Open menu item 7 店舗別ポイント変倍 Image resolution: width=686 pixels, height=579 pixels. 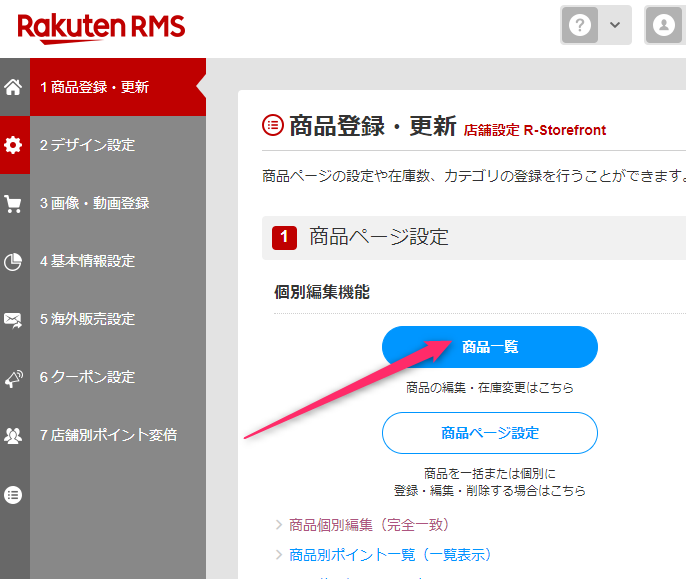tap(118, 435)
